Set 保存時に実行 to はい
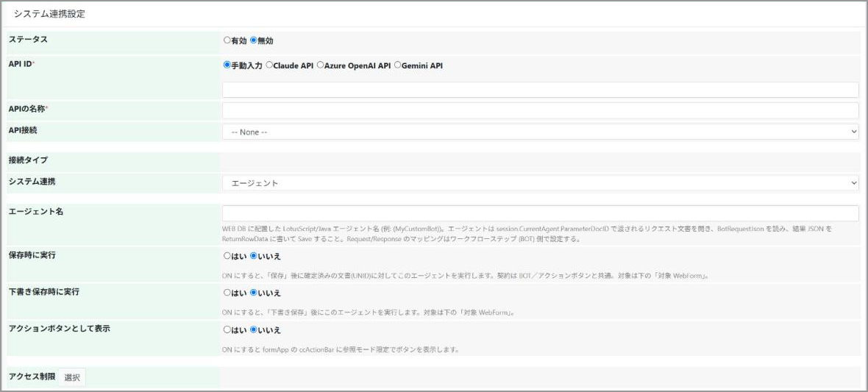The image size is (868, 392). tap(227, 257)
